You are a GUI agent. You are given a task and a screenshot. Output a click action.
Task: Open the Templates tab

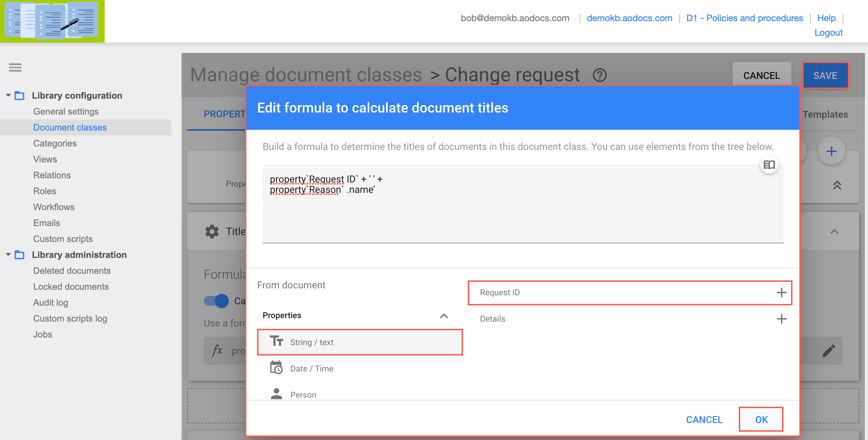pyautogui.click(x=825, y=115)
